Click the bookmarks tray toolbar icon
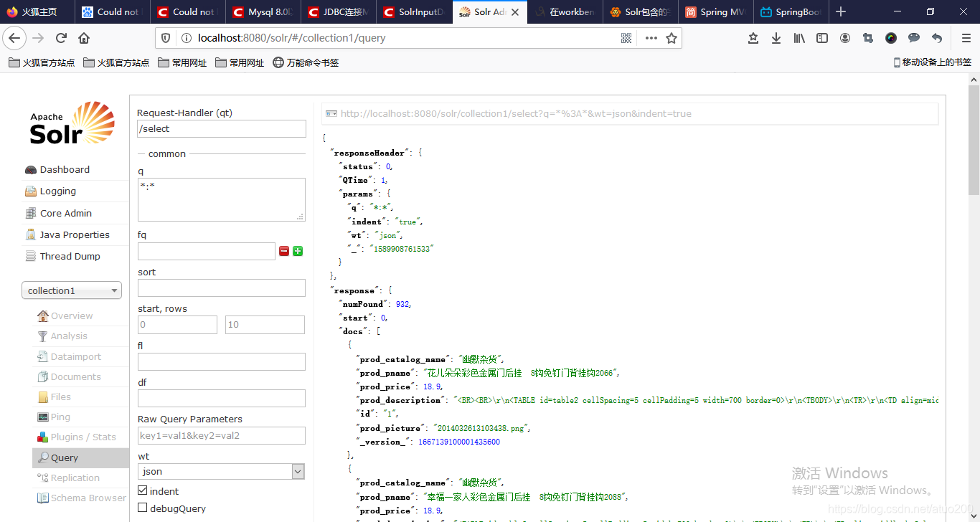Viewport: 980px width, 522px height. [x=753, y=38]
